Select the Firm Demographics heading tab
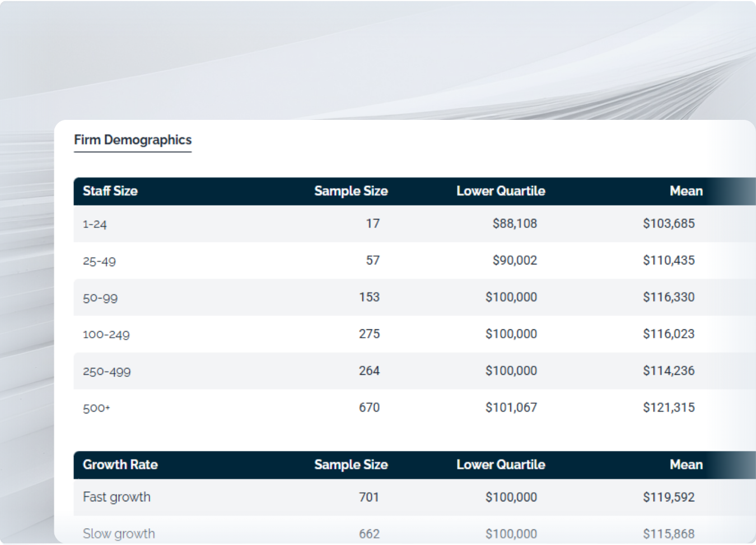 pyautogui.click(x=133, y=140)
